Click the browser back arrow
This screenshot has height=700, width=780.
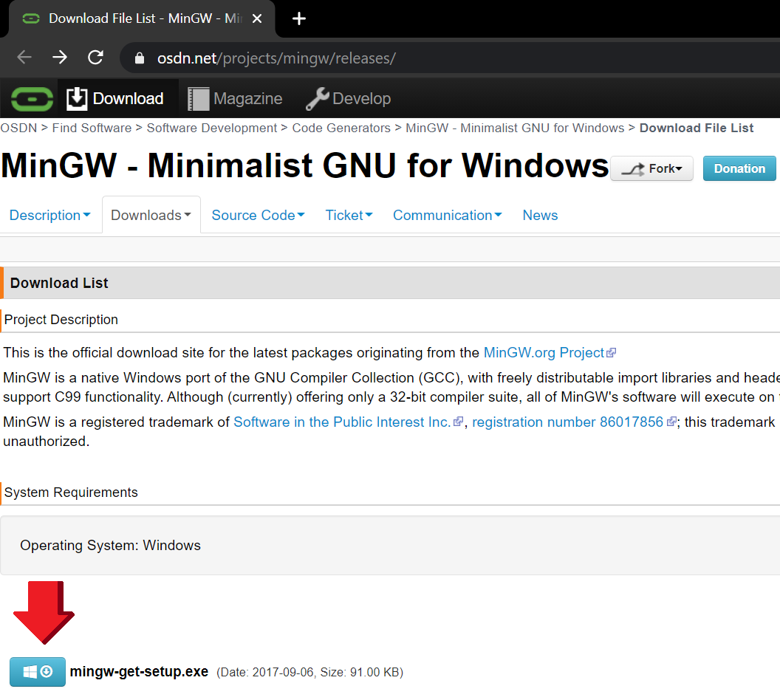click(x=24, y=58)
